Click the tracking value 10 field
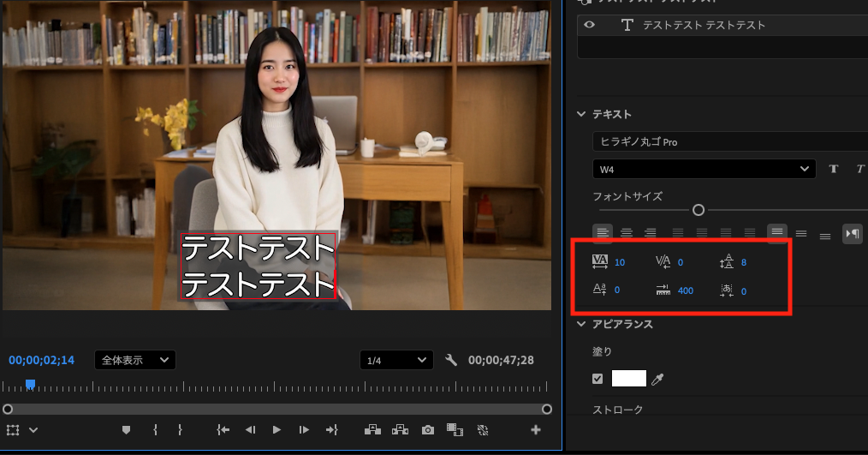Image resolution: width=868 pixels, height=455 pixels. tap(620, 262)
